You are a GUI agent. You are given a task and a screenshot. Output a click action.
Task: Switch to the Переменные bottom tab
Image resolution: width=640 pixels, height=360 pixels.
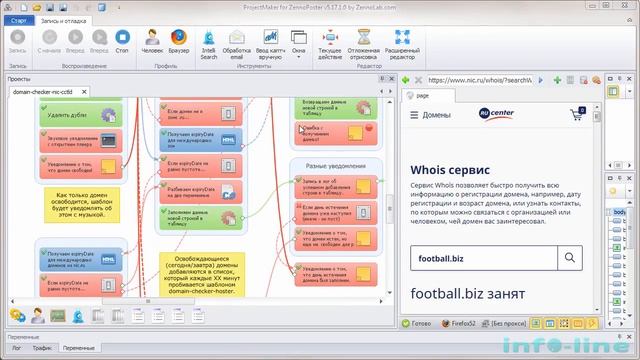pos(79,348)
